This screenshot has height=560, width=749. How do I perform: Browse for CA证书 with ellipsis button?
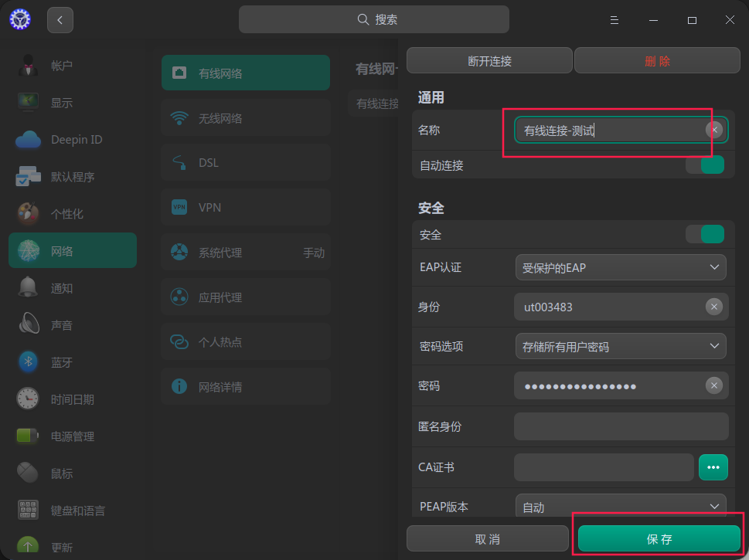coord(713,467)
